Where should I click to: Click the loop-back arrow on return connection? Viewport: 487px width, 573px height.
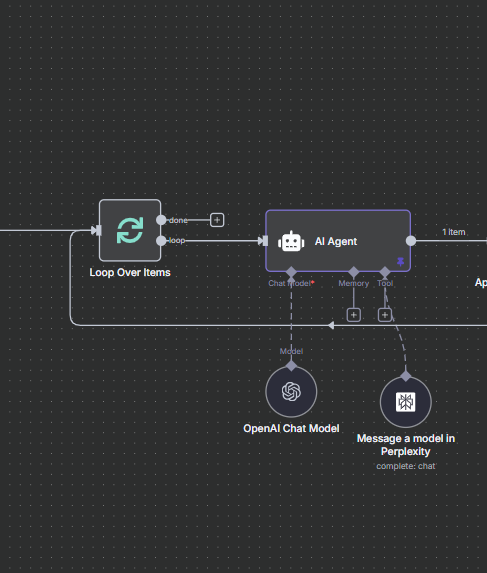[x=331, y=325]
